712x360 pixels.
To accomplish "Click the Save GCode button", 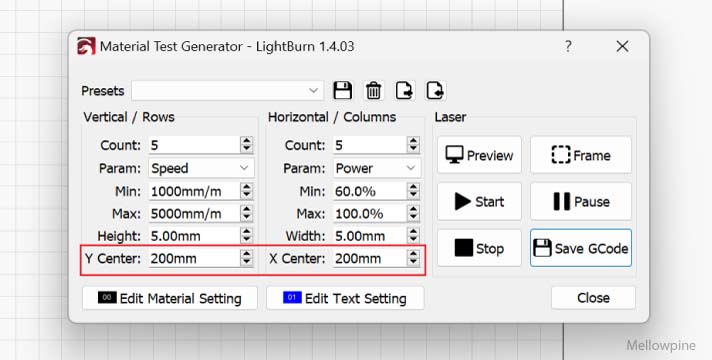I will [581, 248].
